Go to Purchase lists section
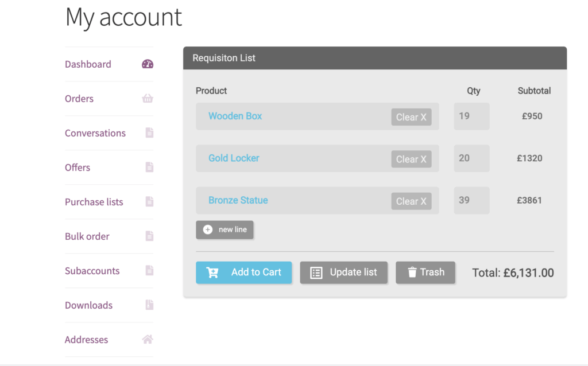The image size is (588, 366). coord(94,202)
